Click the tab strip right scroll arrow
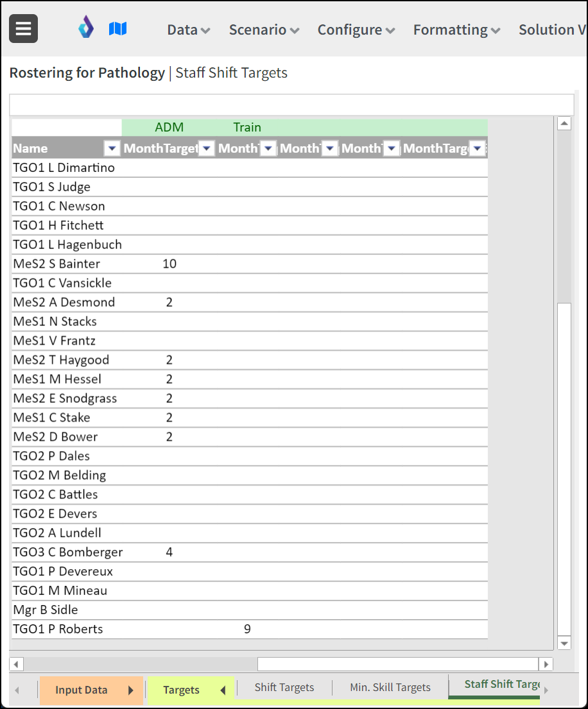The image size is (588, 709). click(546, 690)
